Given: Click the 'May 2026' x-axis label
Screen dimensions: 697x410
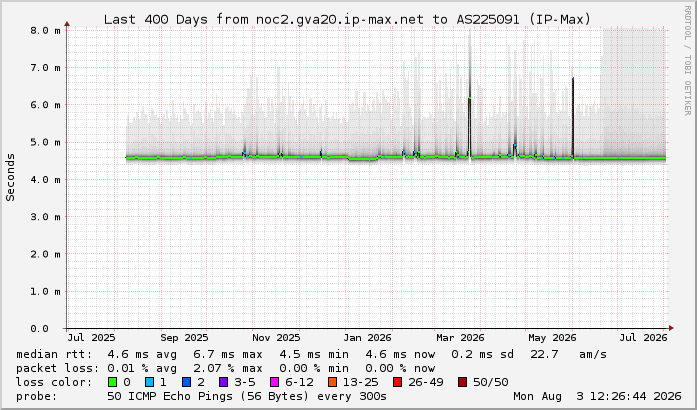Looking at the screenshot, I should [x=552, y=338].
